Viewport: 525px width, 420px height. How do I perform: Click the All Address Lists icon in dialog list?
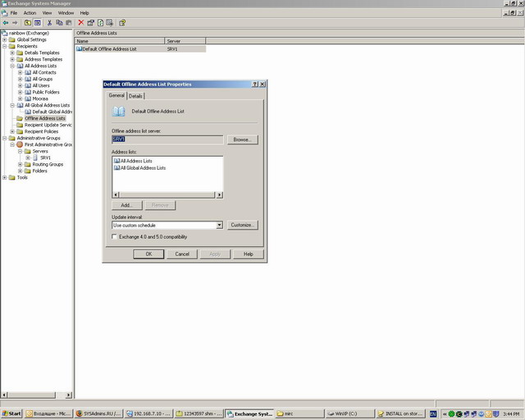(116, 161)
